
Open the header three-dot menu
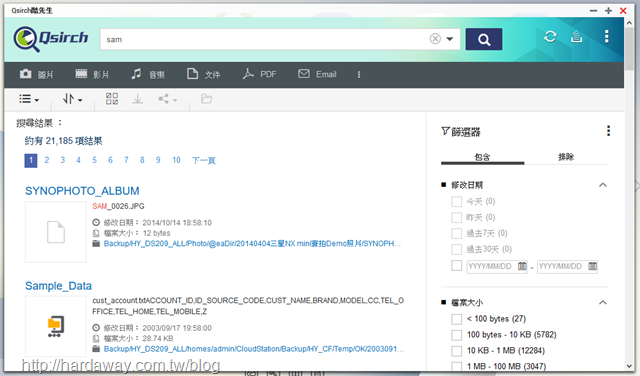(607, 37)
